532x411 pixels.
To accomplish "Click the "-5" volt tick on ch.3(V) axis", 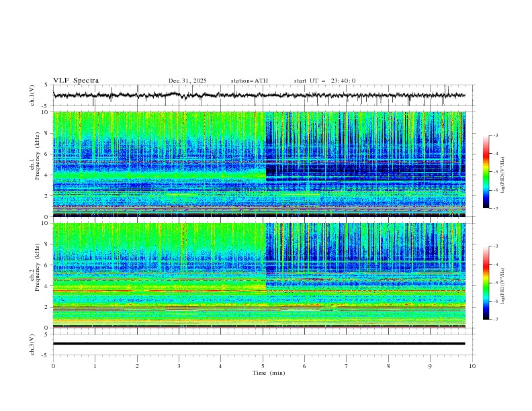I will [46, 355].
